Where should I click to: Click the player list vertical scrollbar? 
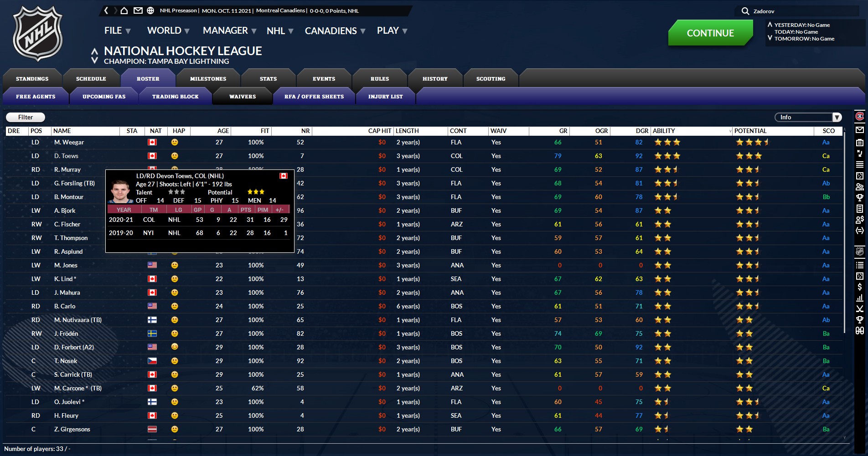click(844, 232)
